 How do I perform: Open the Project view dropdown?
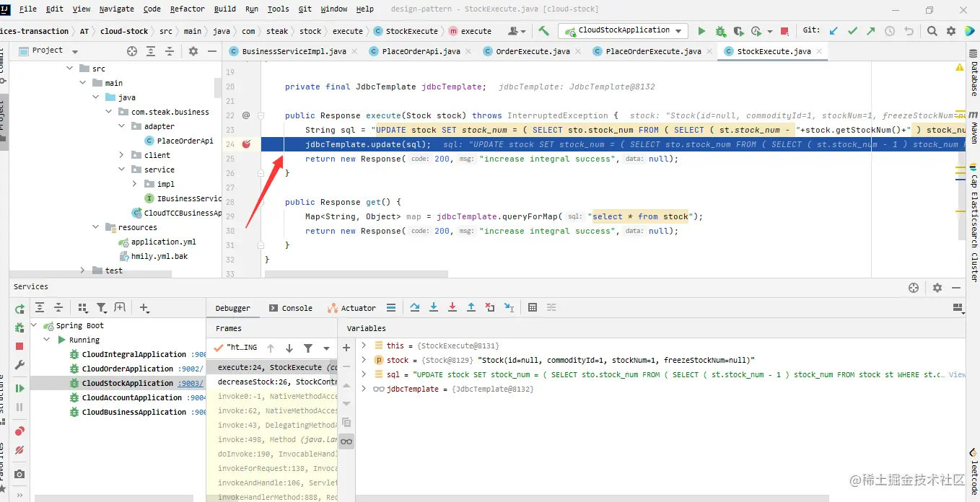coord(75,51)
